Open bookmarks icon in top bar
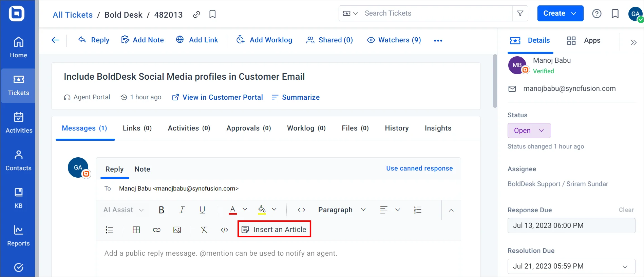 tap(615, 14)
